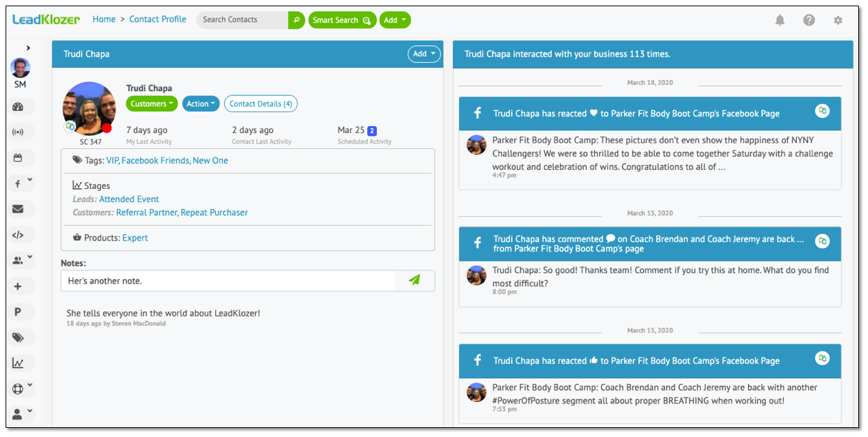Viewport: 868px width, 437px height.
Task: Click Trudi Chapa's profile photo
Action: tap(89, 108)
